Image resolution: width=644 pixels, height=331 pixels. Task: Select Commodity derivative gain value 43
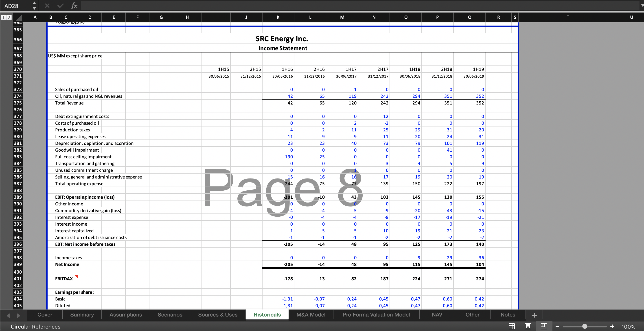point(437,210)
